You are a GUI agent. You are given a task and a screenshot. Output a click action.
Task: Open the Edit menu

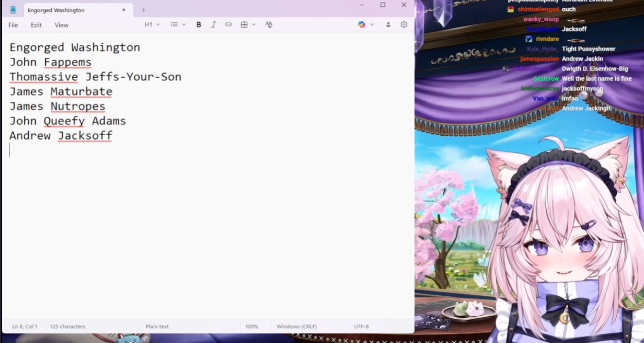click(36, 25)
